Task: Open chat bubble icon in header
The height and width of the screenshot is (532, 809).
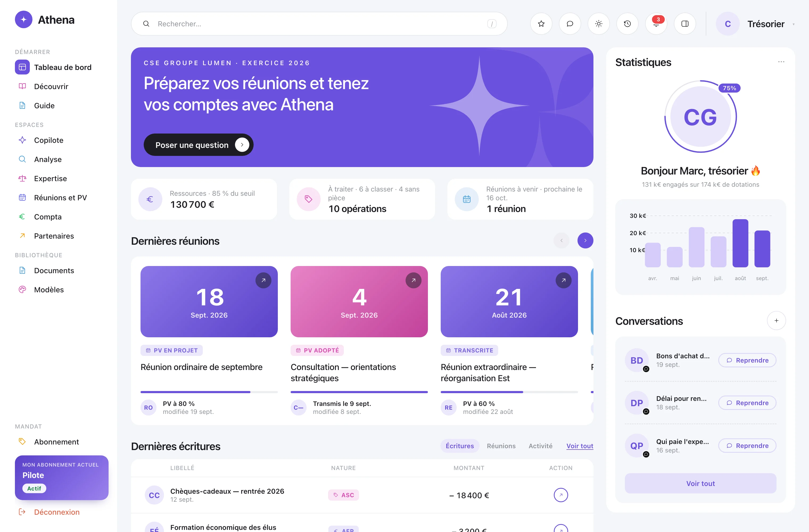Action: pyautogui.click(x=570, y=24)
